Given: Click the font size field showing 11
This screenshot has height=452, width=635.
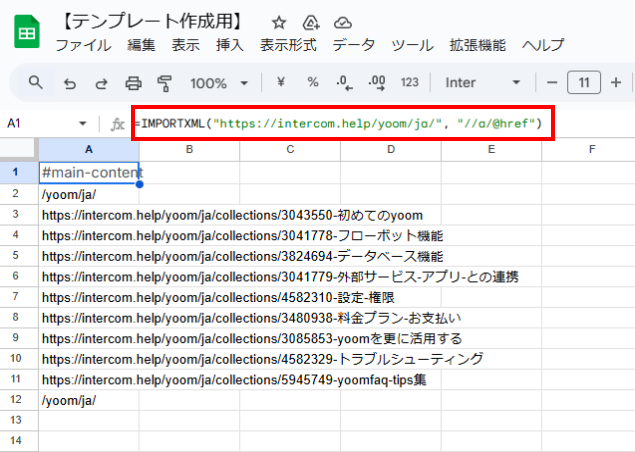Looking at the screenshot, I should coord(584,82).
